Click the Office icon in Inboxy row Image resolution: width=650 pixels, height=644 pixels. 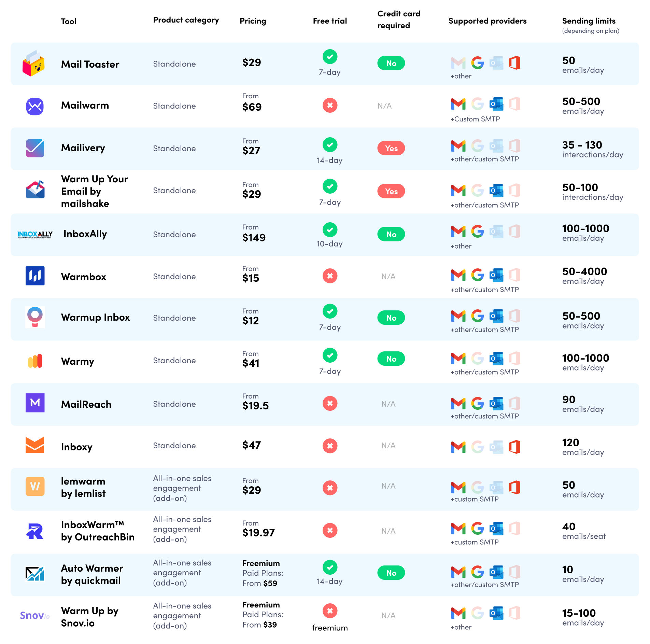(x=514, y=447)
